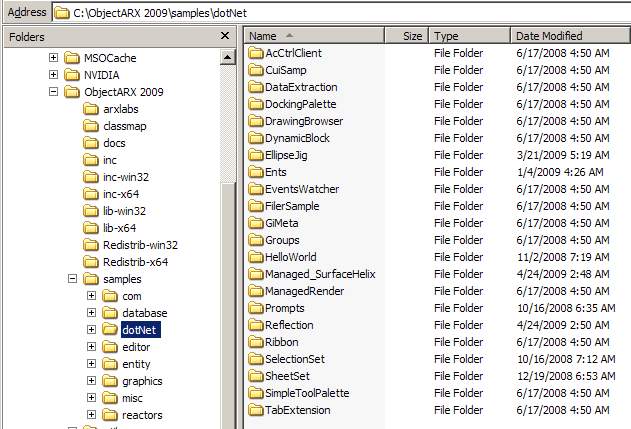Collapse the ObjectARX 2009 tree node
The height and width of the screenshot is (429, 631).
pos(53,92)
